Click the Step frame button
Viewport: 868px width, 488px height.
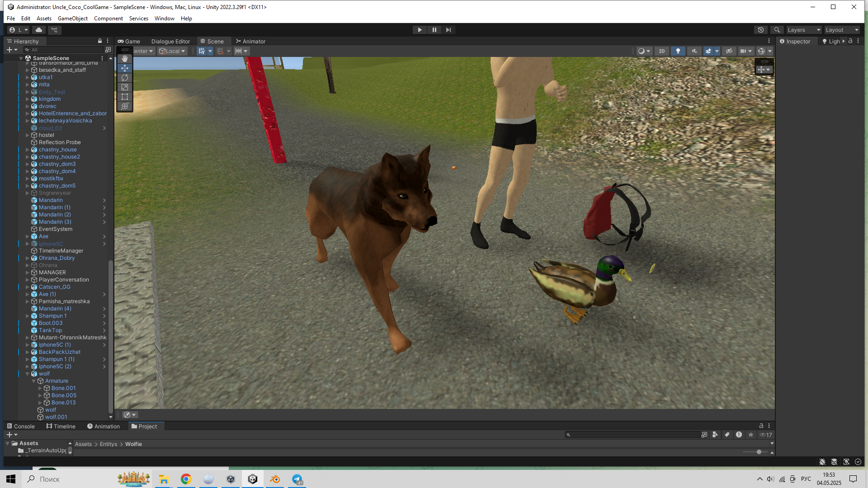tap(448, 30)
